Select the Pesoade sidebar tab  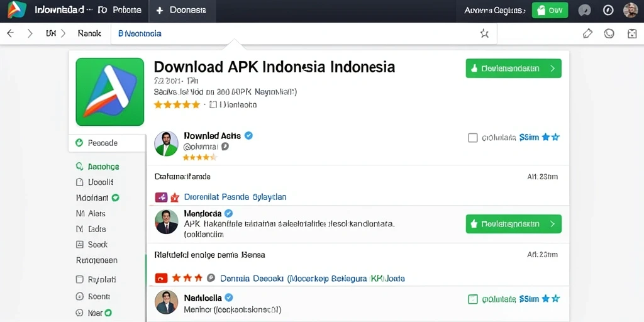point(107,143)
